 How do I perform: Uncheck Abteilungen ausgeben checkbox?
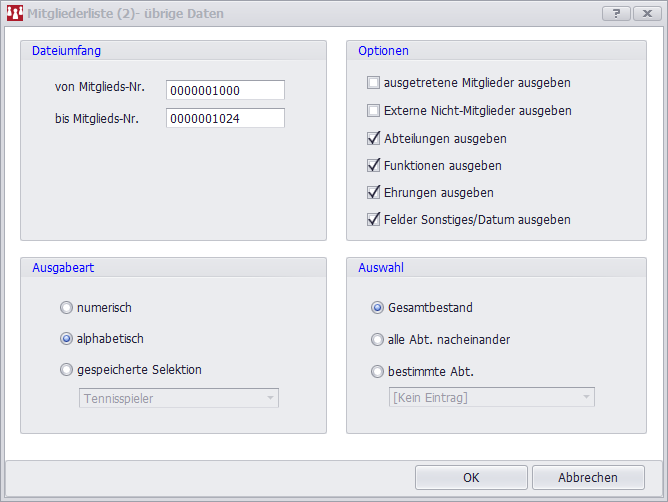coord(374,138)
